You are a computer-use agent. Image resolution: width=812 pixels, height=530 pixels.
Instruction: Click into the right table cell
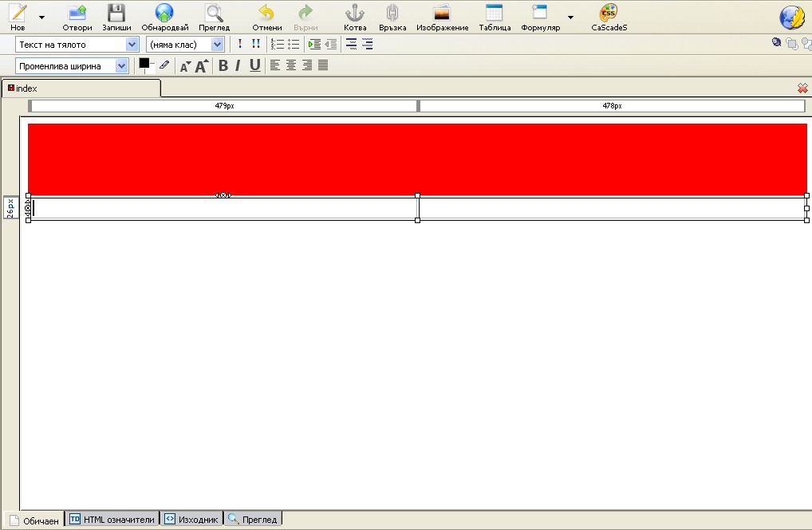612,209
